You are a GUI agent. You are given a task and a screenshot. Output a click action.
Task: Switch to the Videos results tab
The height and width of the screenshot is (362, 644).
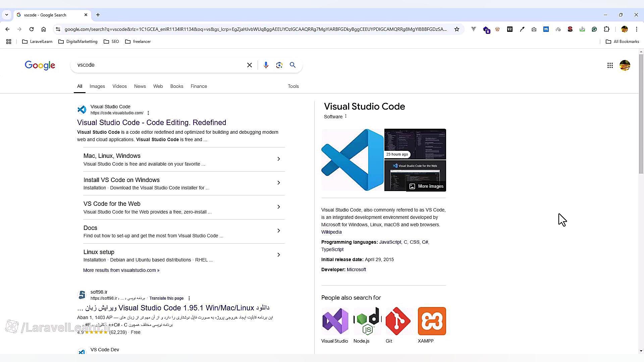point(119,86)
